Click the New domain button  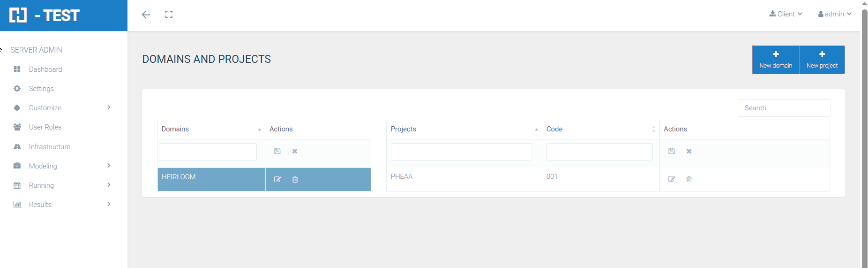click(776, 60)
